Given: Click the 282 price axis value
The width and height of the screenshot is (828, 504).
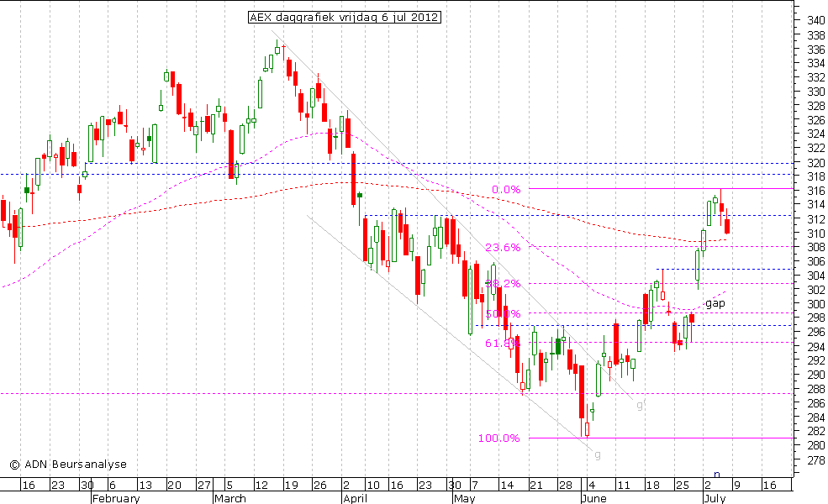Looking at the screenshot, I should pos(816,431).
